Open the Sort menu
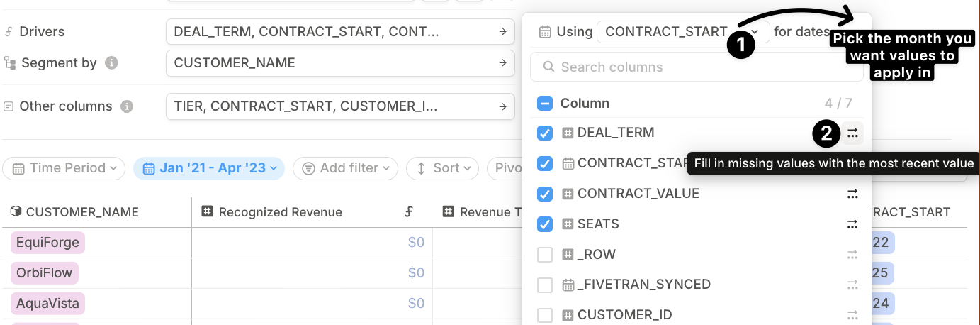Viewport: 980px width, 325px height. click(x=443, y=168)
